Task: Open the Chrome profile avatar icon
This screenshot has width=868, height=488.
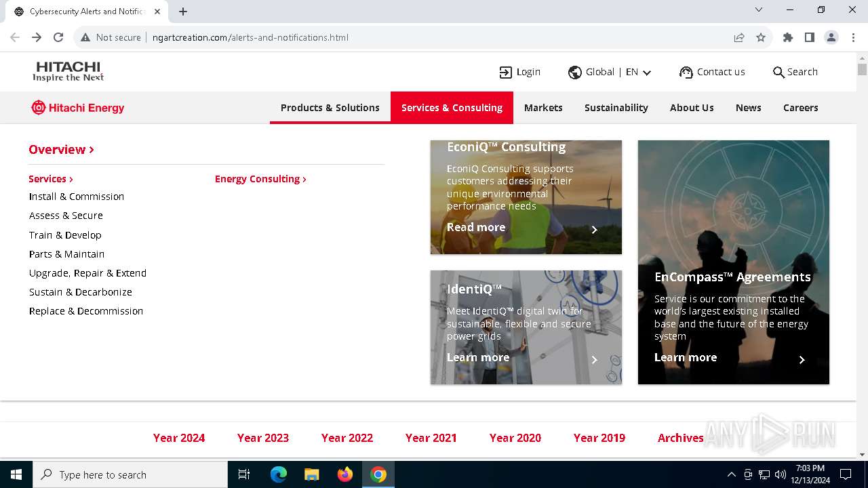Action: tap(831, 37)
